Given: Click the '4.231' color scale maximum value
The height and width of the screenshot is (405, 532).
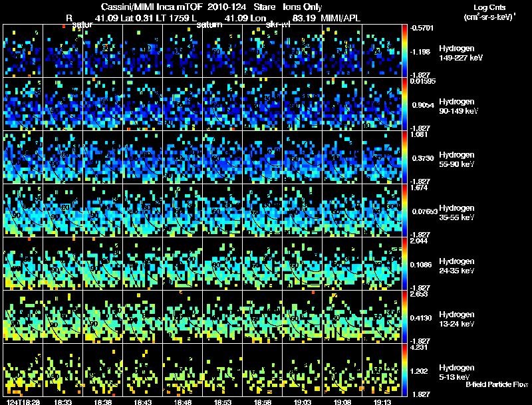Looking at the screenshot, I should point(419,347).
